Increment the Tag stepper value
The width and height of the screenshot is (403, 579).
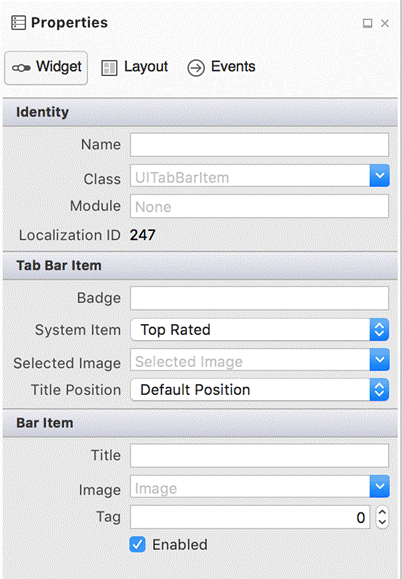(382, 513)
